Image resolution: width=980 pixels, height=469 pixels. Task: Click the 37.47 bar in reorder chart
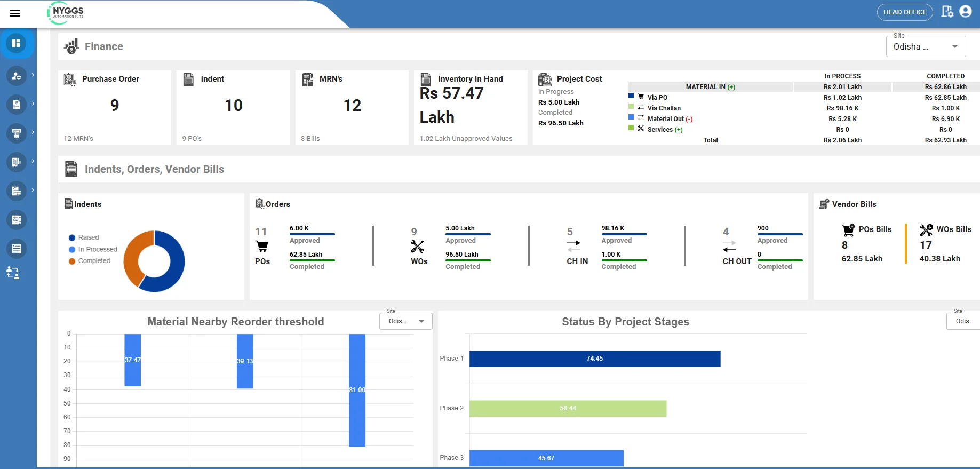133,360
